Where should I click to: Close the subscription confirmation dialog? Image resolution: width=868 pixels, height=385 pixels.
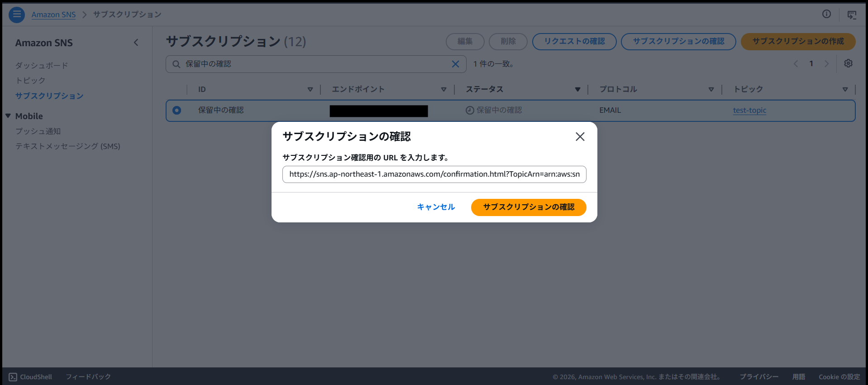point(580,136)
